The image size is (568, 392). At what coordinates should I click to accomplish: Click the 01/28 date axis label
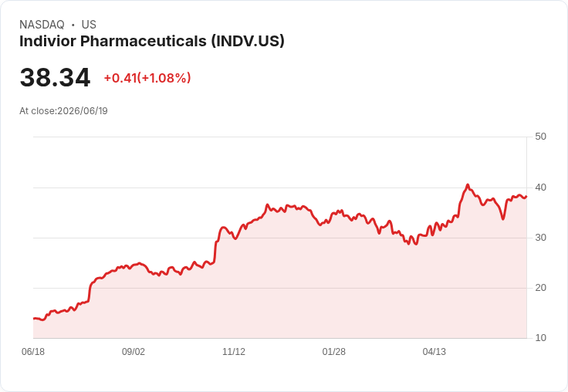(334, 352)
